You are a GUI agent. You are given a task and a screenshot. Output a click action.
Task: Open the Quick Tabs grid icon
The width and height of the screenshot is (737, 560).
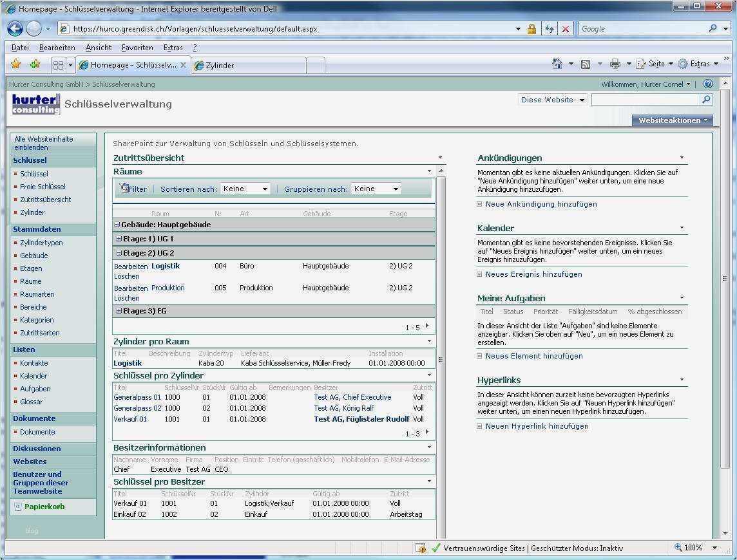coord(58,65)
